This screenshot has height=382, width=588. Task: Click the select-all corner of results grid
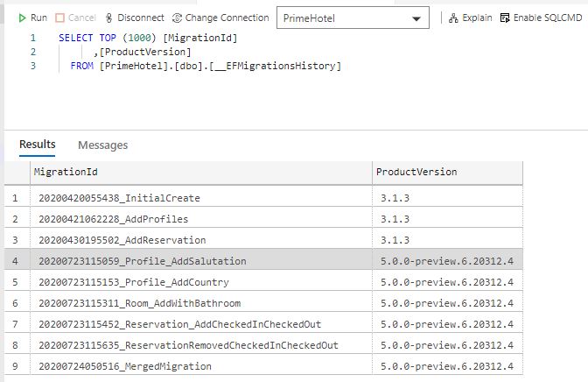coord(17,173)
